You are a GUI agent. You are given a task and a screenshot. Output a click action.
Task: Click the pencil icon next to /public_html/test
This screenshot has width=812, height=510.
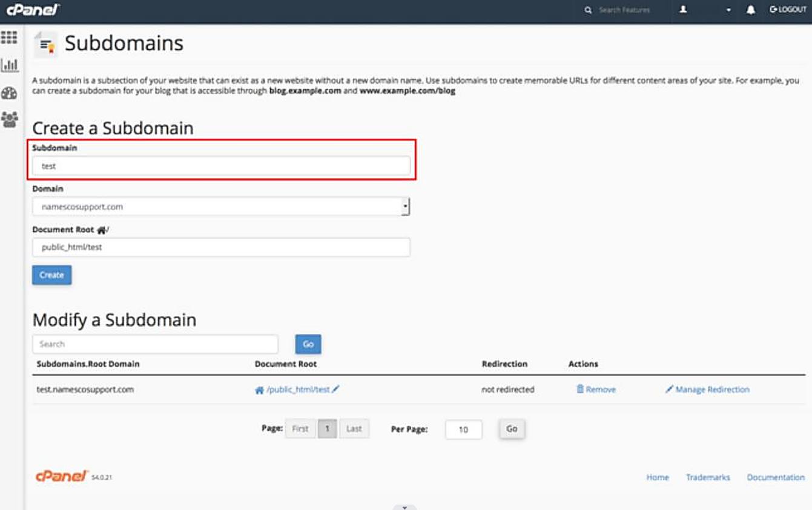pyautogui.click(x=336, y=389)
